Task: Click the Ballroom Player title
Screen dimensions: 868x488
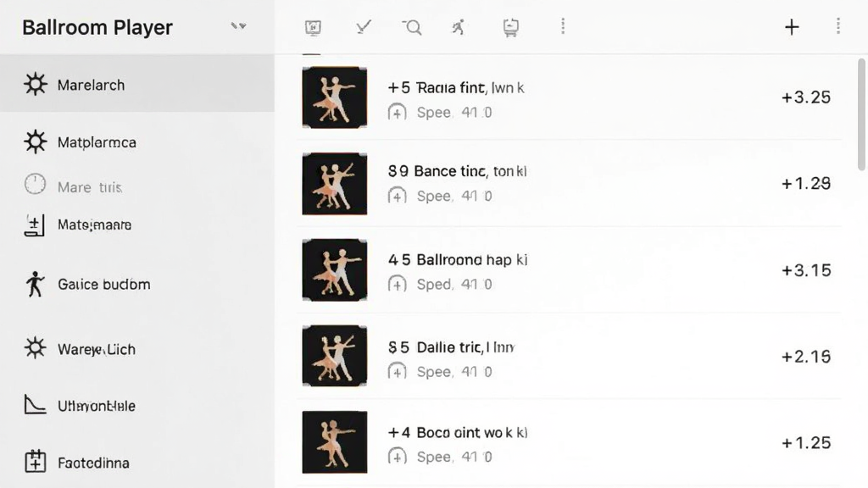Action: (97, 27)
